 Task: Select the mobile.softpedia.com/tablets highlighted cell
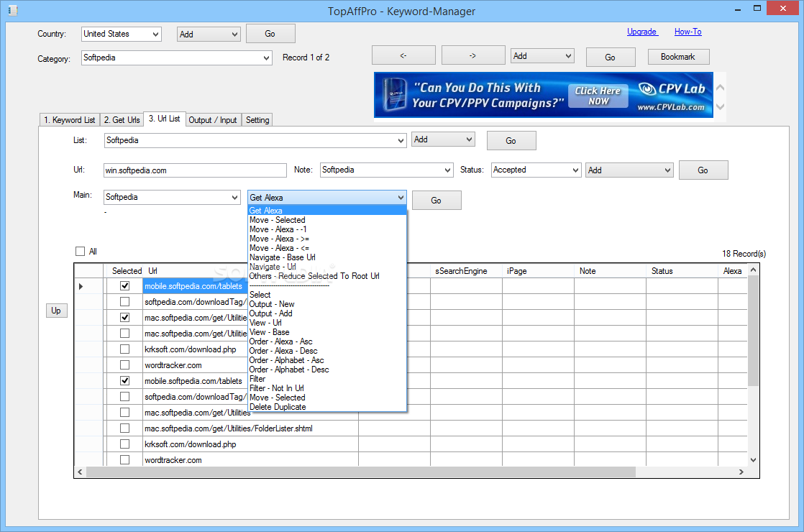click(x=195, y=286)
